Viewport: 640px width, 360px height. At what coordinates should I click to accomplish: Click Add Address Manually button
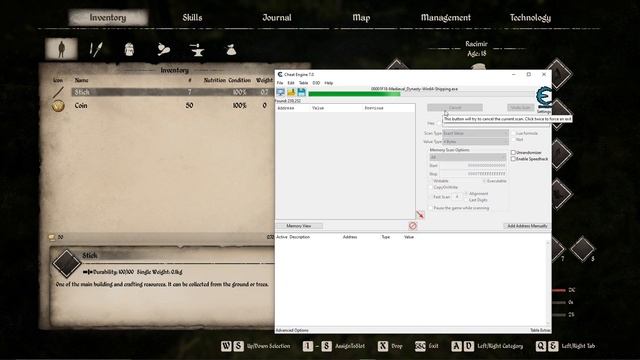[x=527, y=226]
